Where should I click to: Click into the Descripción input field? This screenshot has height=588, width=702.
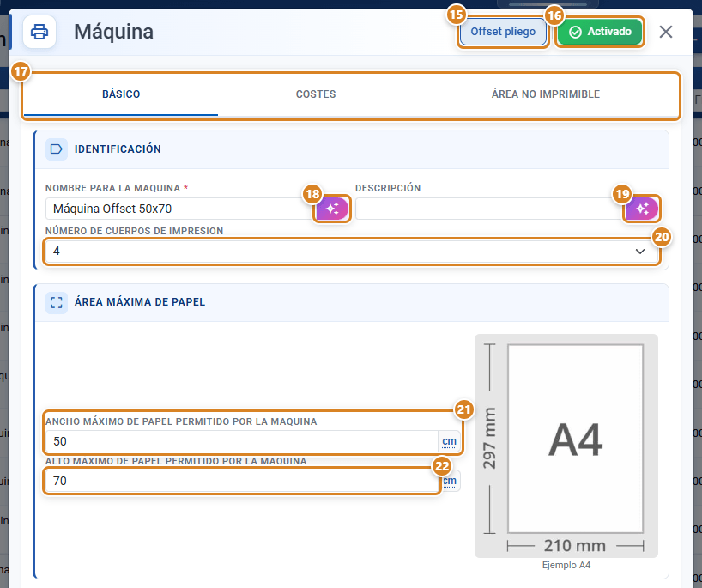coord(490,209)
